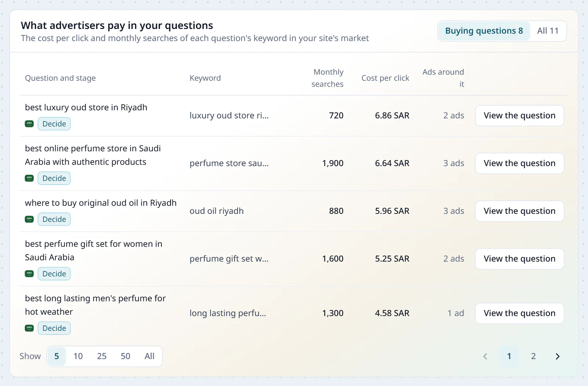588x386 pixels.
Task: Click the Saudi flag icon under best luxury oud store
Action: pos(29,124)
